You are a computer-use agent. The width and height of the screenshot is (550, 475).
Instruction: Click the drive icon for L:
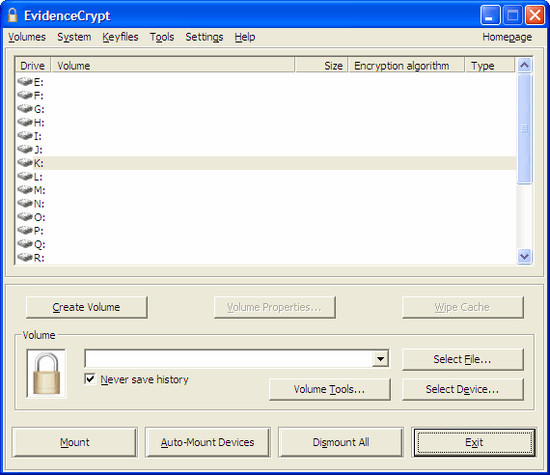25,176
